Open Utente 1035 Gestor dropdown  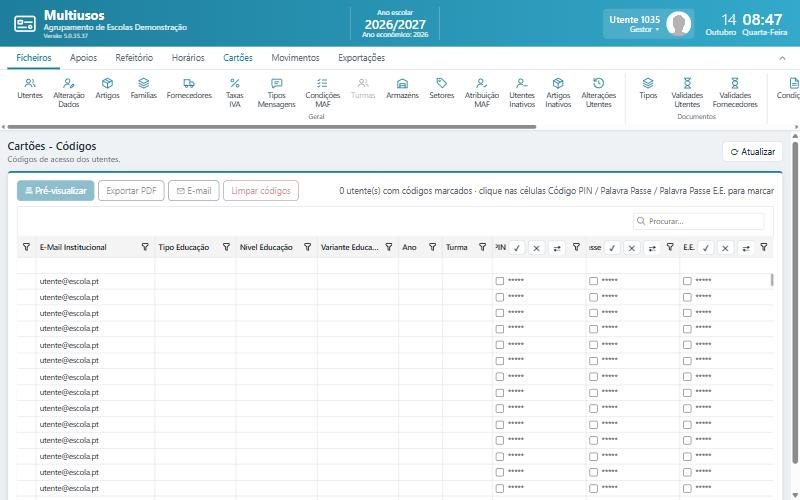[x=648, y=24]
